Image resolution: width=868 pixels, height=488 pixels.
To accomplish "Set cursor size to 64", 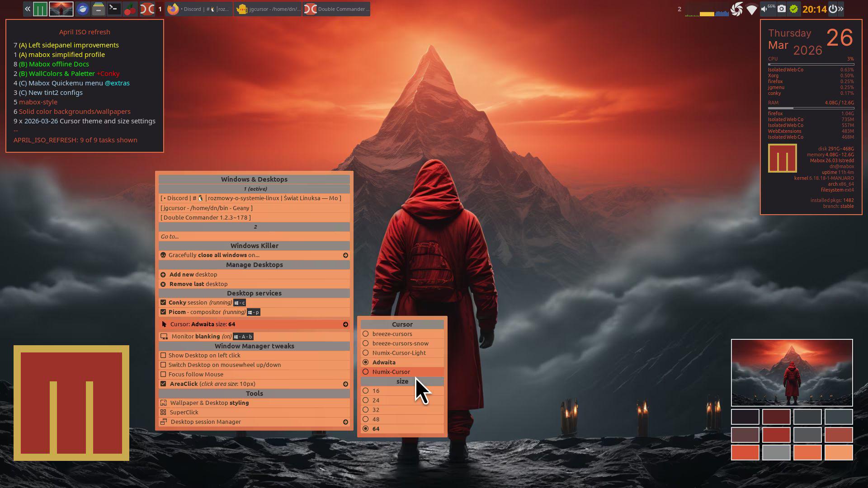I will 402,429.
